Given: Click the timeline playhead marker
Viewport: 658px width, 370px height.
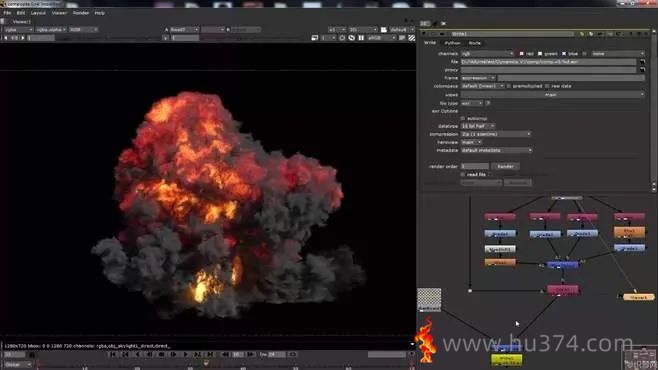Looking at the screenshot, I should coord(206,363).
